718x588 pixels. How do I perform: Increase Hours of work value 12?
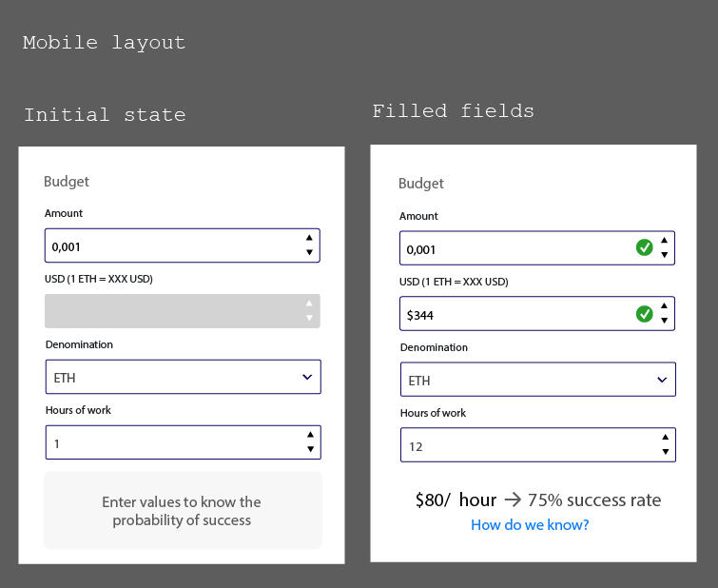click(665, 439)
